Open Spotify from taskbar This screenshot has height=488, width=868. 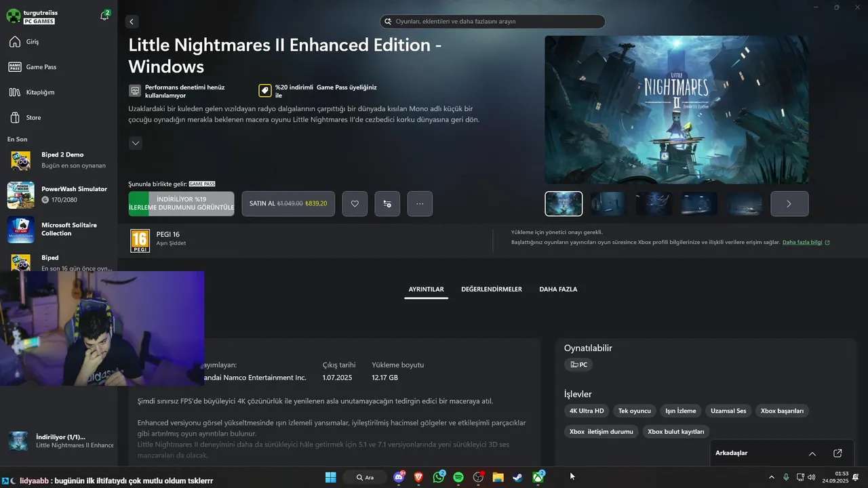458,477
